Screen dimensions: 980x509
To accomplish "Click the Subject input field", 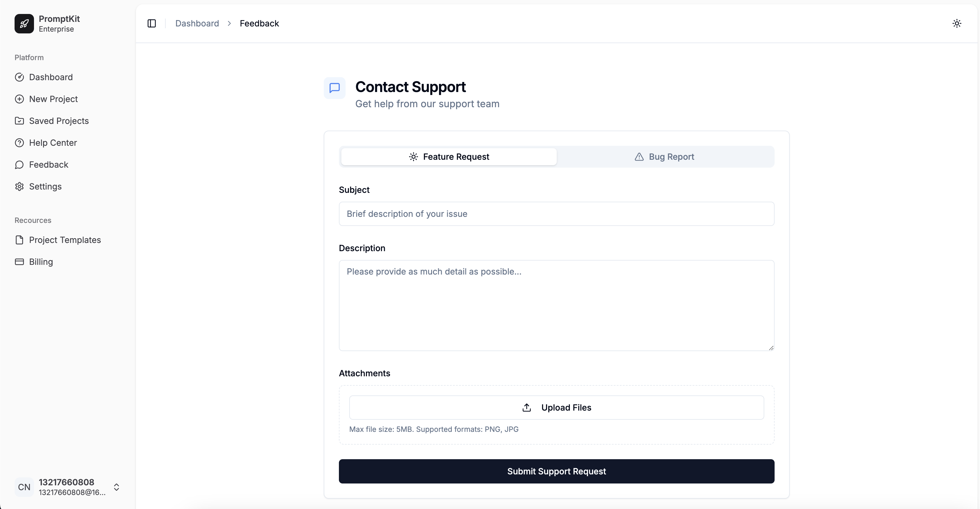I will pos(556,213).
